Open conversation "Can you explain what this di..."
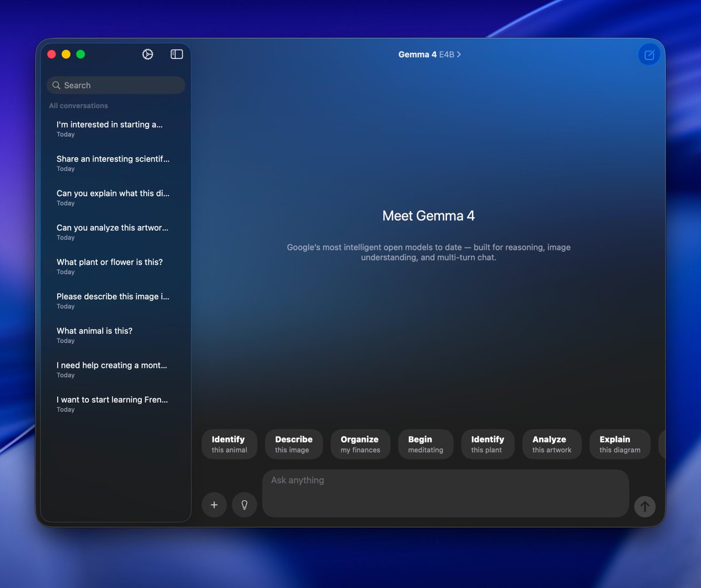This screenshot has width=701, height=588. [x=116, y=198]
